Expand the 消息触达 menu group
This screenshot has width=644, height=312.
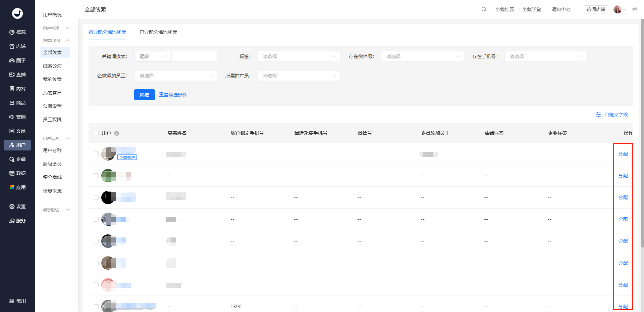[x=56, y=210]
